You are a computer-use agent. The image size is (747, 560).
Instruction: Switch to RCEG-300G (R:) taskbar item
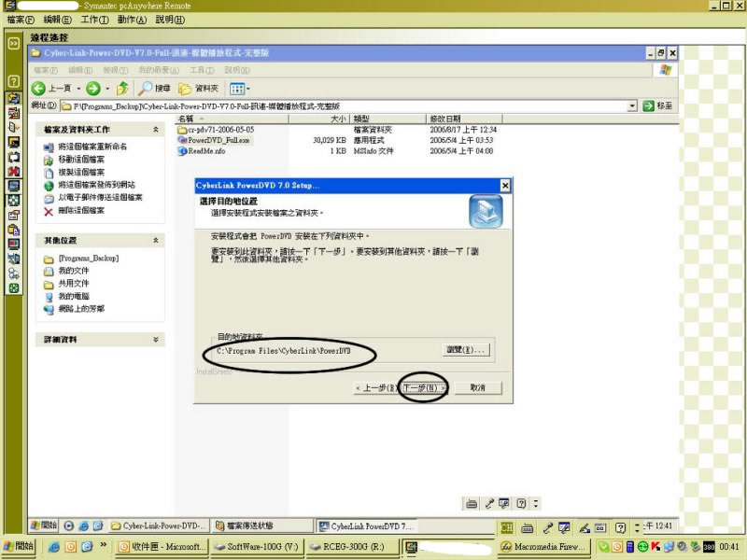pos(352,547)
